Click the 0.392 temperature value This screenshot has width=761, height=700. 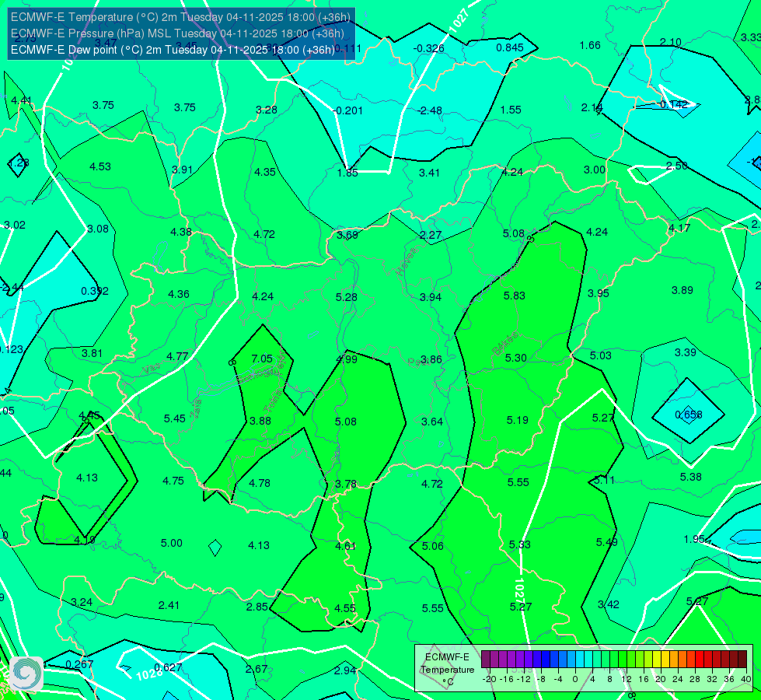pyautogui.click(x=95, y=291)
